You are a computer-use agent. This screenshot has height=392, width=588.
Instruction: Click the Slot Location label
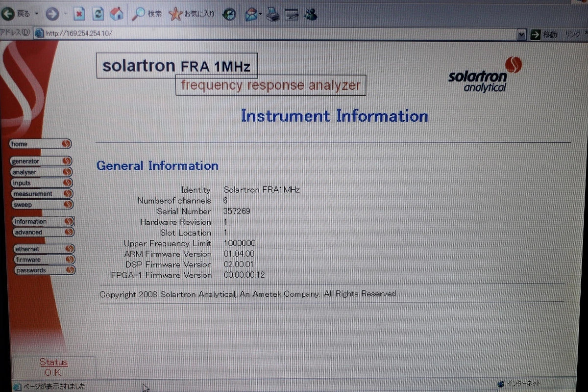coord(186,233)
